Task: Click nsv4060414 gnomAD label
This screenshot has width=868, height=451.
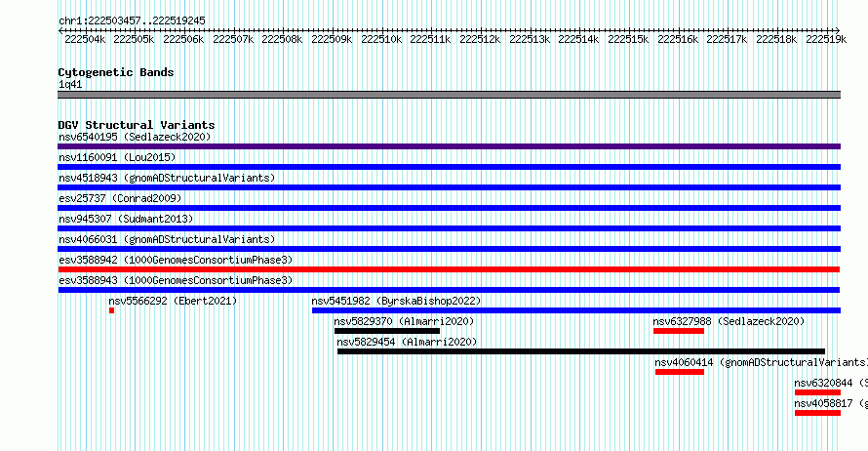Action: click(761, 362)
